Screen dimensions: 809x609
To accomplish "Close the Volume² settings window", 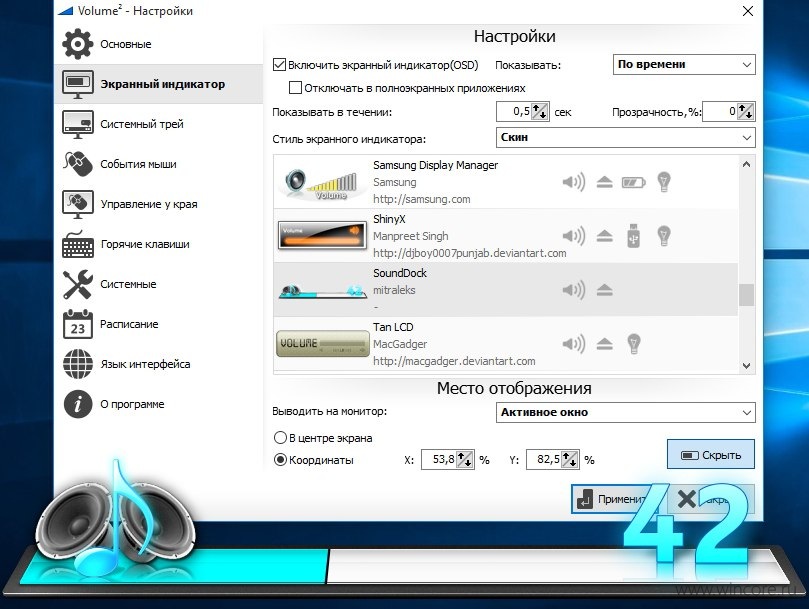I will pos(748,11).
